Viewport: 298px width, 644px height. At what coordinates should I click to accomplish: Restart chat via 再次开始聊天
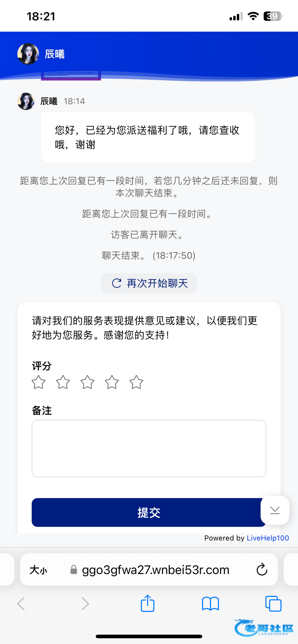[149, 283]
